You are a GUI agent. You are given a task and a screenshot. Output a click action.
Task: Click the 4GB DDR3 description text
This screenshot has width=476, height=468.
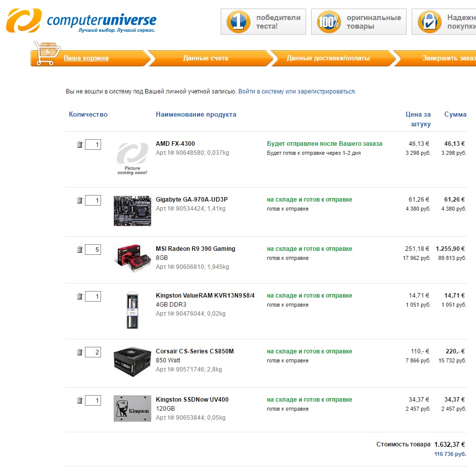[171, 305]
